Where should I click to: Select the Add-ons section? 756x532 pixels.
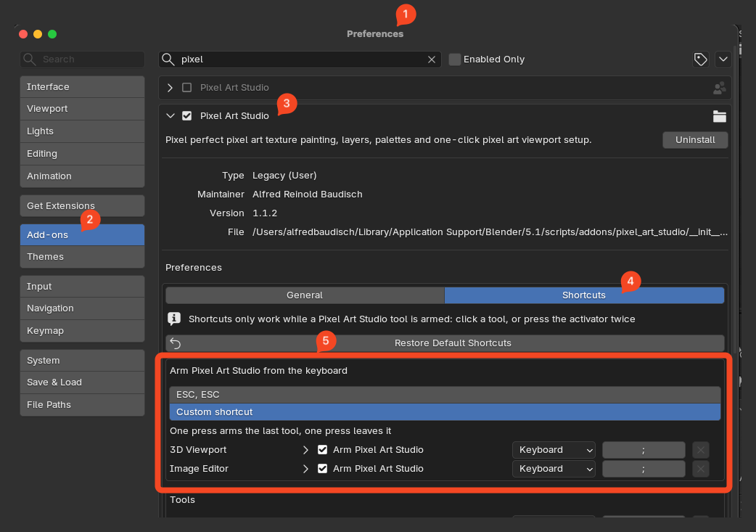[x=83, y=235]
